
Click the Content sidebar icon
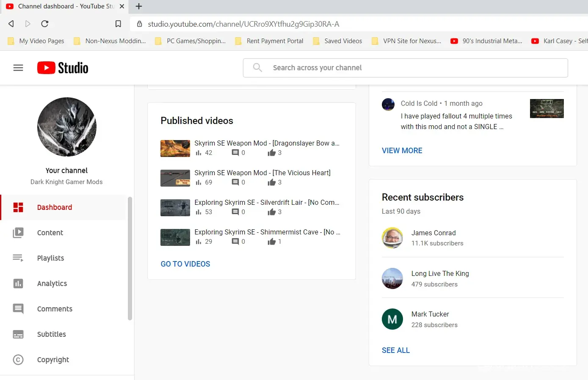[18, 233]
